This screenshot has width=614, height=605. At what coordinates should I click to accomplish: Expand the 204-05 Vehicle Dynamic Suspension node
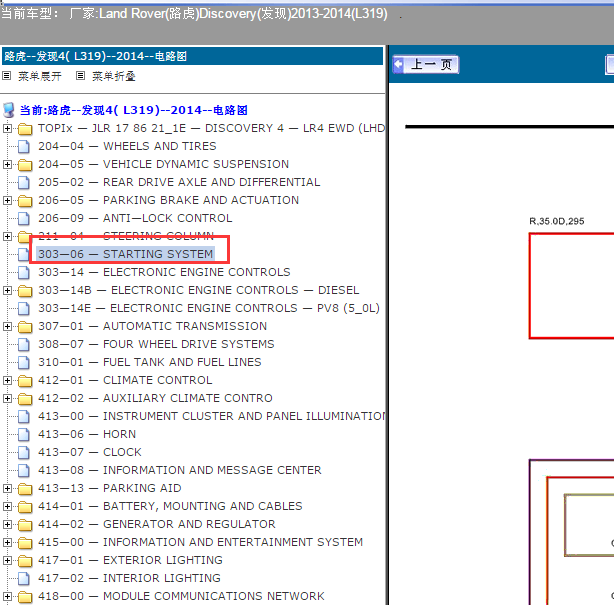[7, 164]
